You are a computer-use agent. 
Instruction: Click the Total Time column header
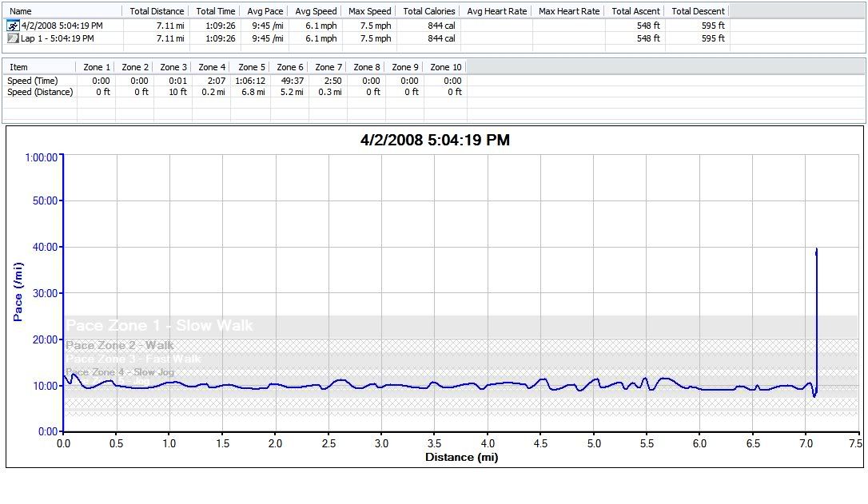click(216, 11)
